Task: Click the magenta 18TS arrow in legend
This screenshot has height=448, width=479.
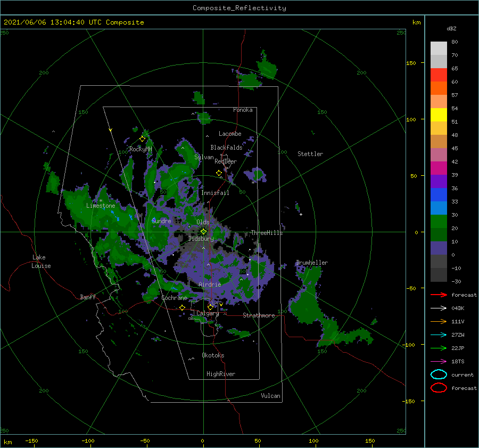Action: pyautogui.click(x=439, y=362)
